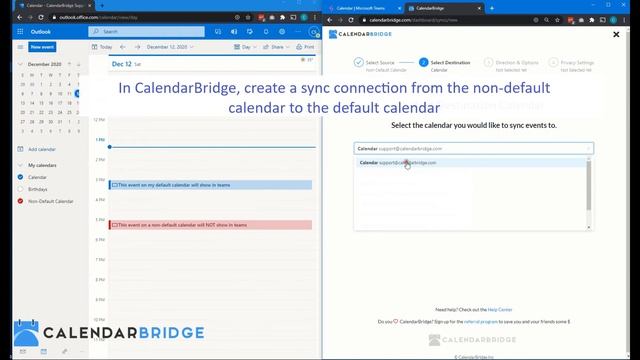640x360 pixels.
Task: Open the Share dropdown in Outlook
Action: 276,47
